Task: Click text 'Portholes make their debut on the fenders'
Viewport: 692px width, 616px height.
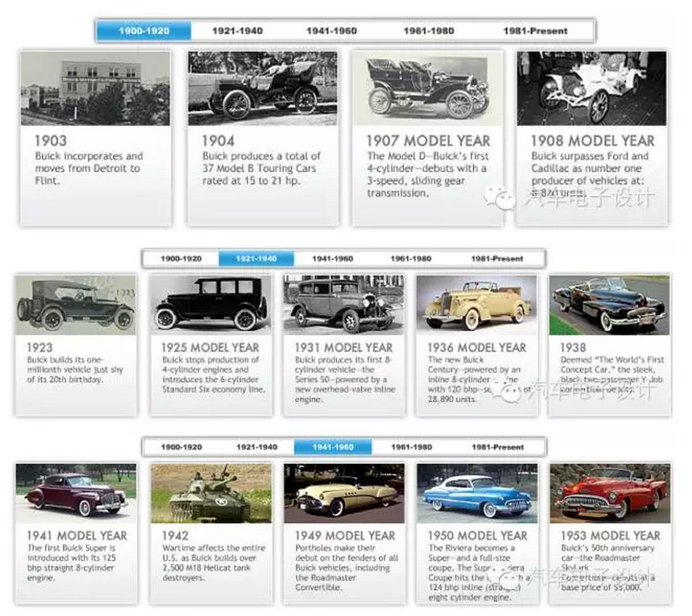Action: tap(347, 568)
